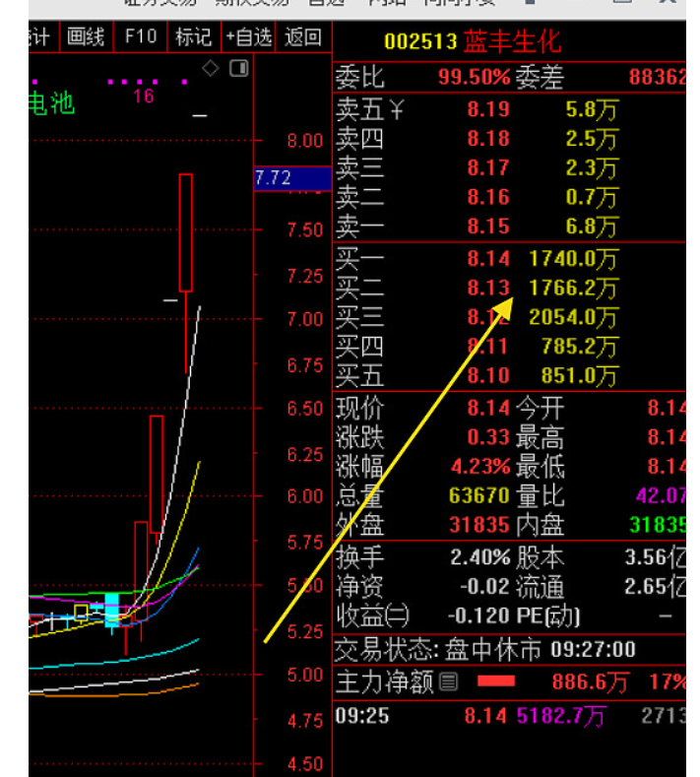
Task: Click the 买五 volume 851.0万
Action: click(x=579, y=375)
